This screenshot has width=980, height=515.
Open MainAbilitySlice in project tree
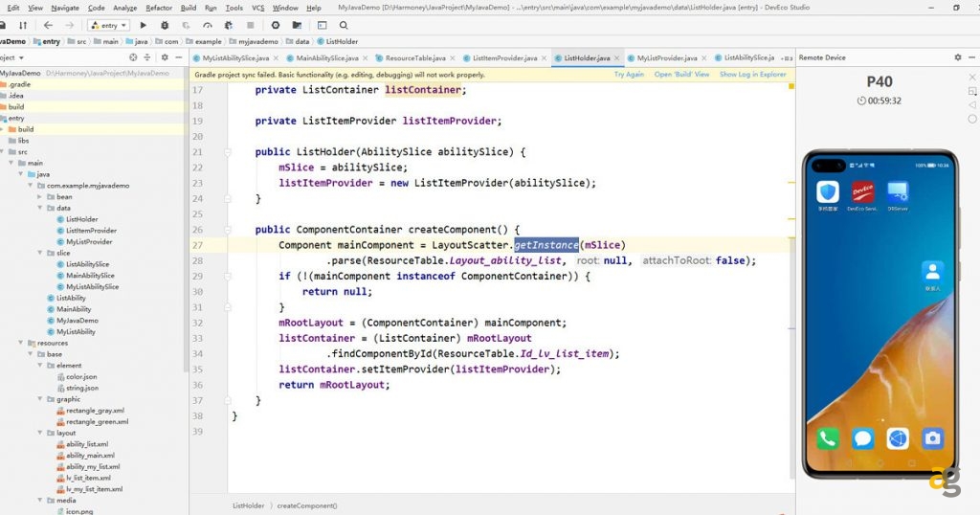point(90,276)
